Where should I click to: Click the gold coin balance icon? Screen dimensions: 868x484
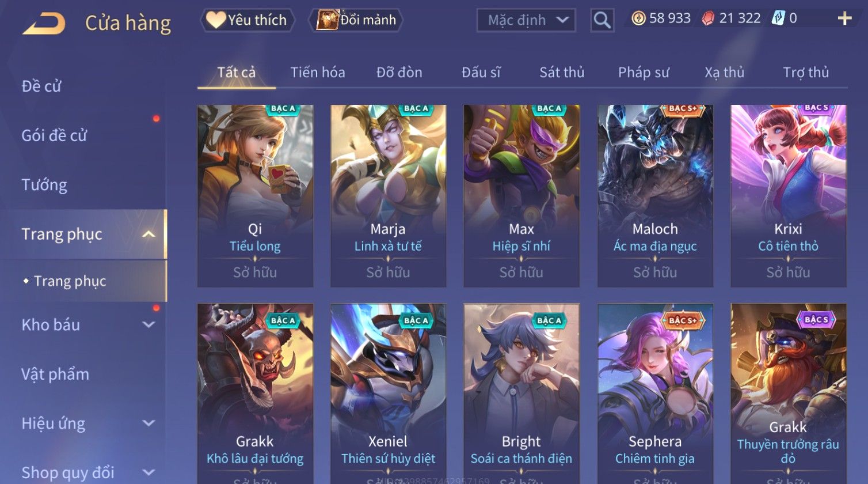[638, 18]
